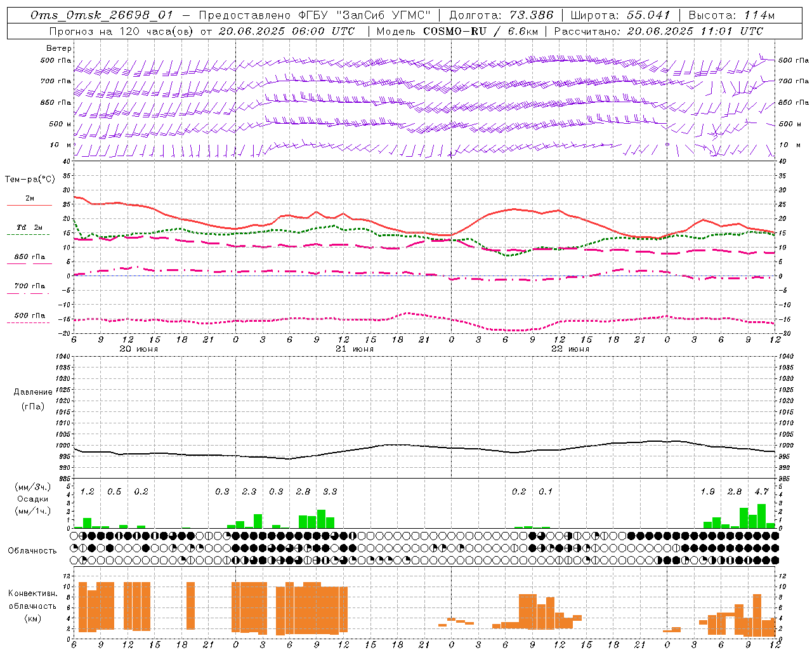Select the 3.3 precipitation value
Image resolution: width=812 pixels, height=650 pixels.
330,491
